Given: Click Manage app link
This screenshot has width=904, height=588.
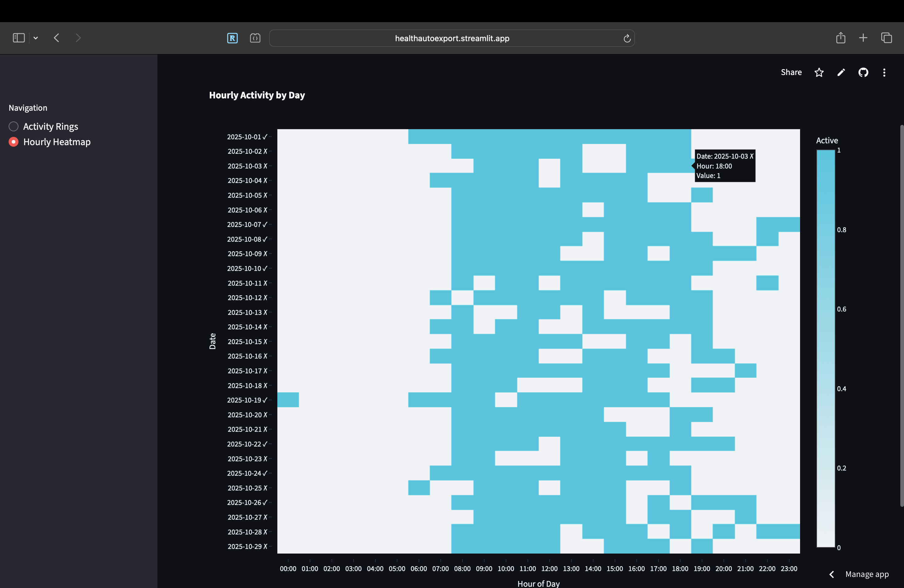Looking at the screenshot, I should click(867, 574).
